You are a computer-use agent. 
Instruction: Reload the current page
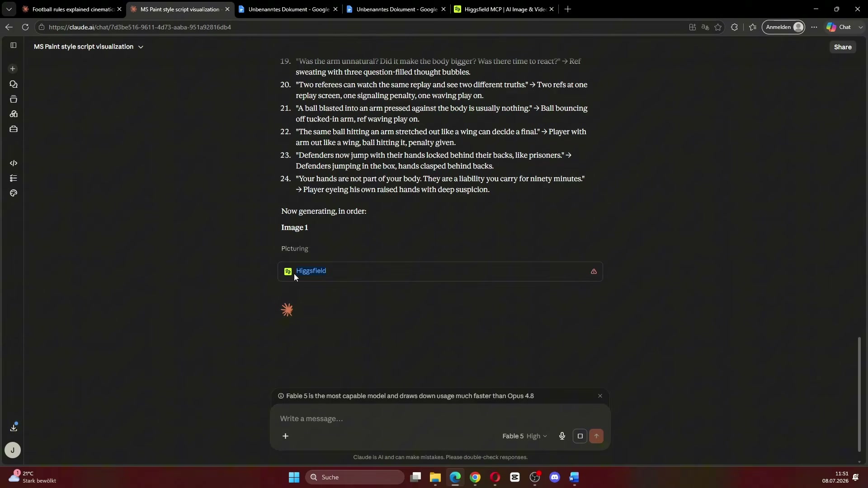tap(25, 27)
